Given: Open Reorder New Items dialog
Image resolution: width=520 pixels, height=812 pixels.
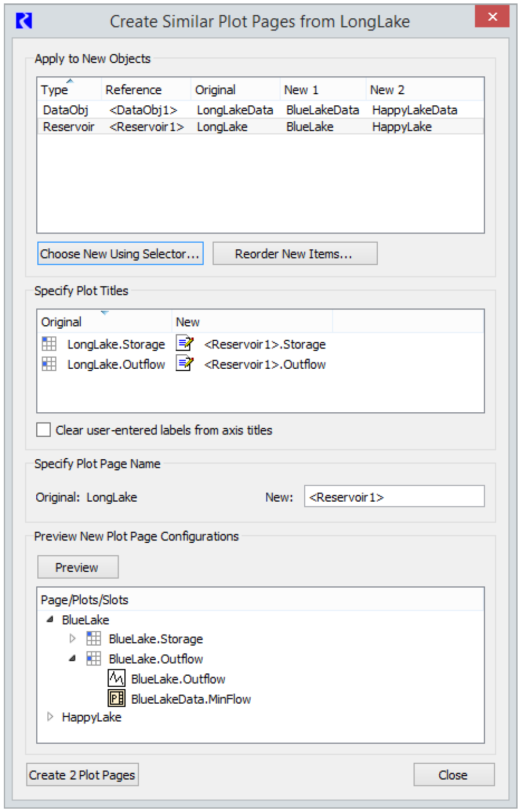Looking at the screenshot, I should click(295, 254).
